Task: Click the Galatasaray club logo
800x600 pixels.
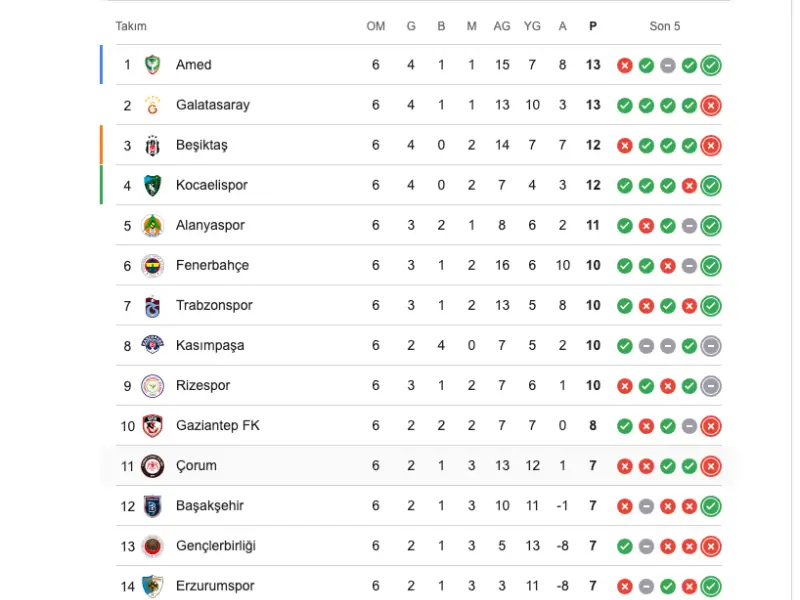Action: pyautogui.click(x=153, y=105)
